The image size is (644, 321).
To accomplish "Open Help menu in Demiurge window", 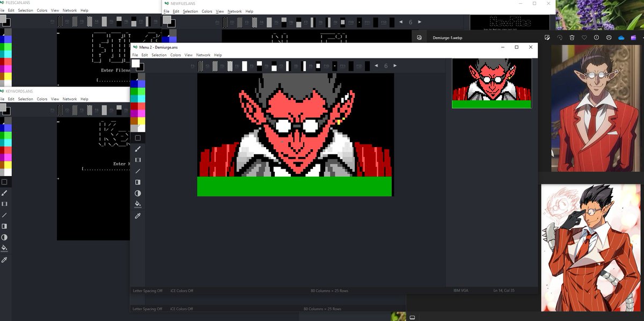I will 218,55.
